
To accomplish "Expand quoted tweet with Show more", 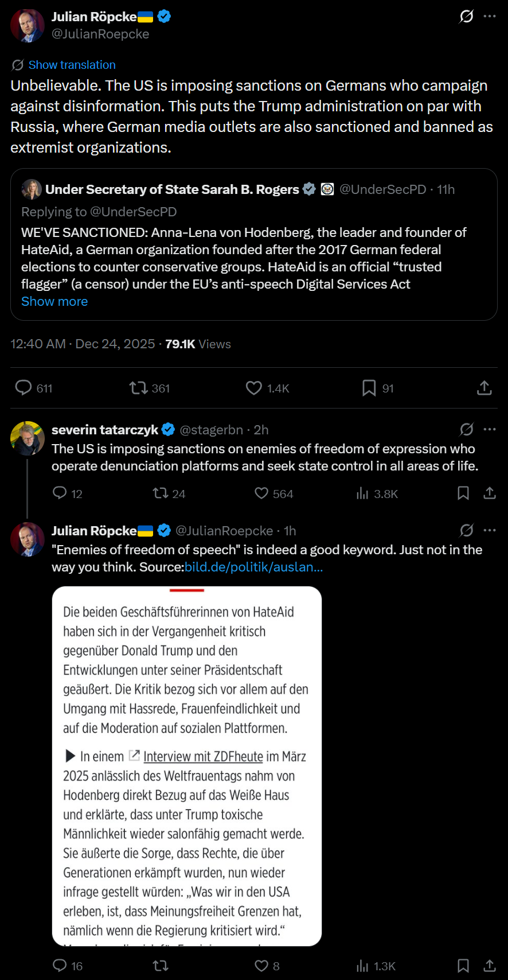I will pos(54,301).
